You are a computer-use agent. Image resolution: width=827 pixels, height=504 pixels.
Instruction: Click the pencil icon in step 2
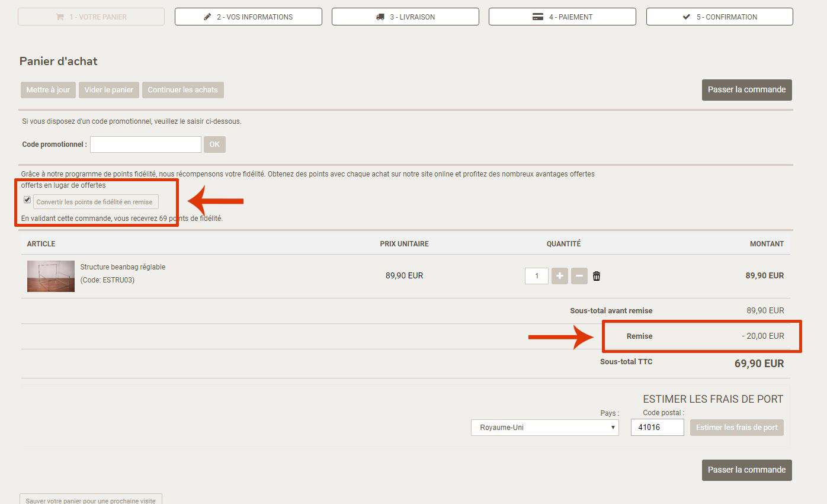pos(207,17)
